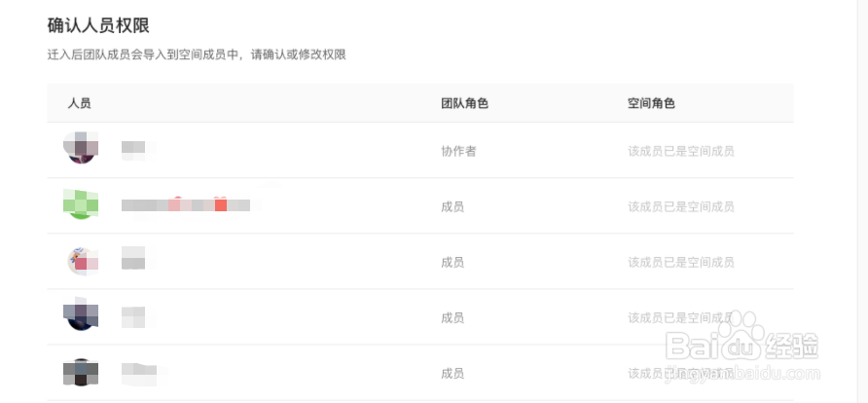868x403 pixels.
Task: Select the 协作者 team role cell
Action: pyautogui.click(x=458, y=151)
